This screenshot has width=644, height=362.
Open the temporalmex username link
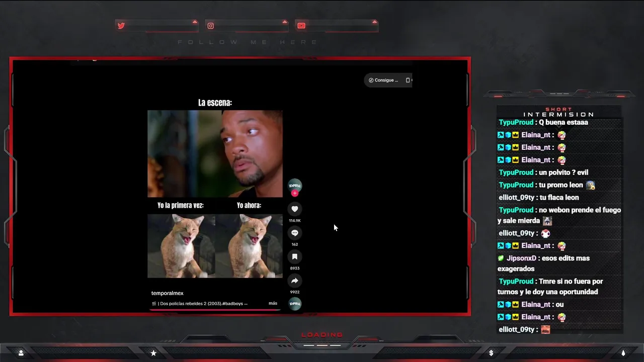(167, 293)
